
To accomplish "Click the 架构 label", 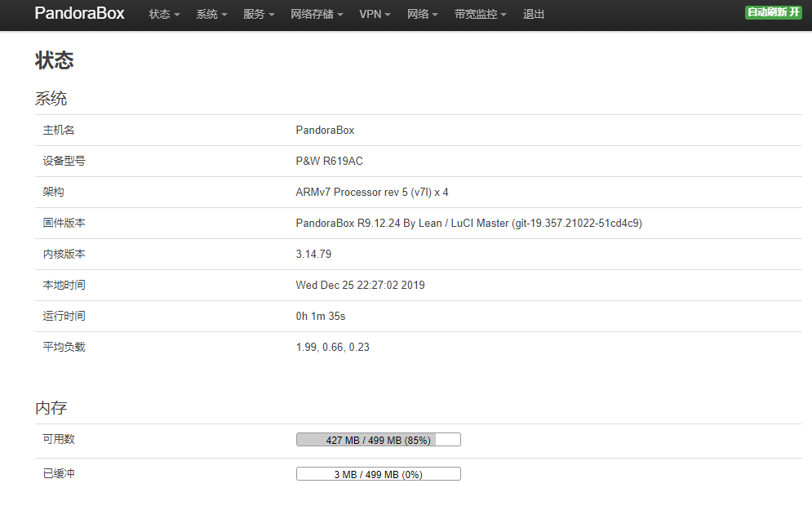I will point(53,192).
